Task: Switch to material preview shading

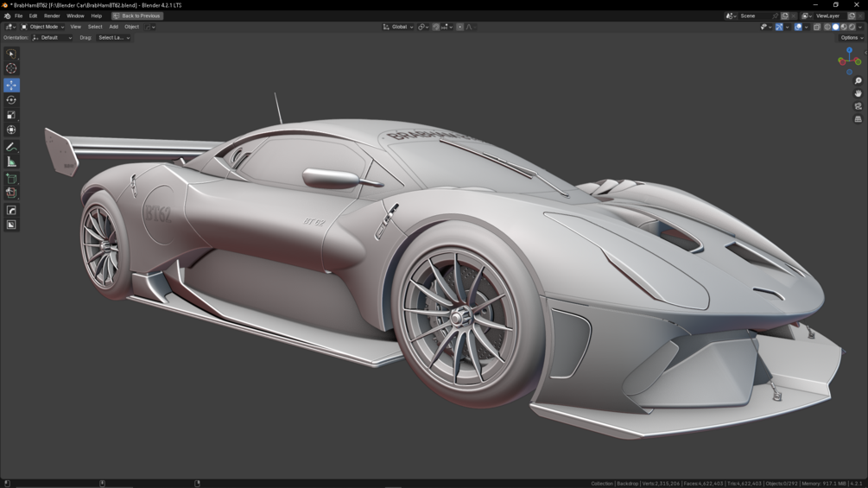Action: pos(844,27)
